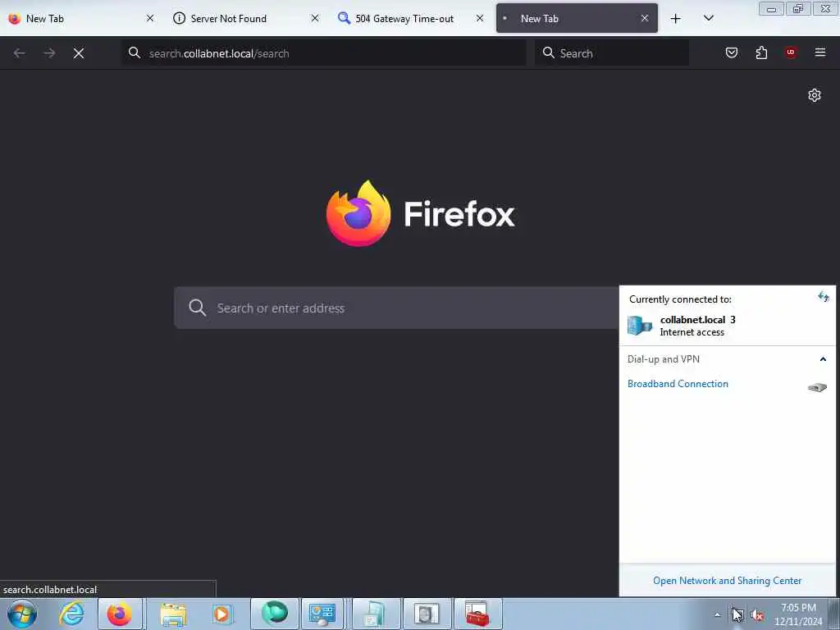
Task: Click the network tray icon
Action: pyautogui.click(x=737, y=614)
